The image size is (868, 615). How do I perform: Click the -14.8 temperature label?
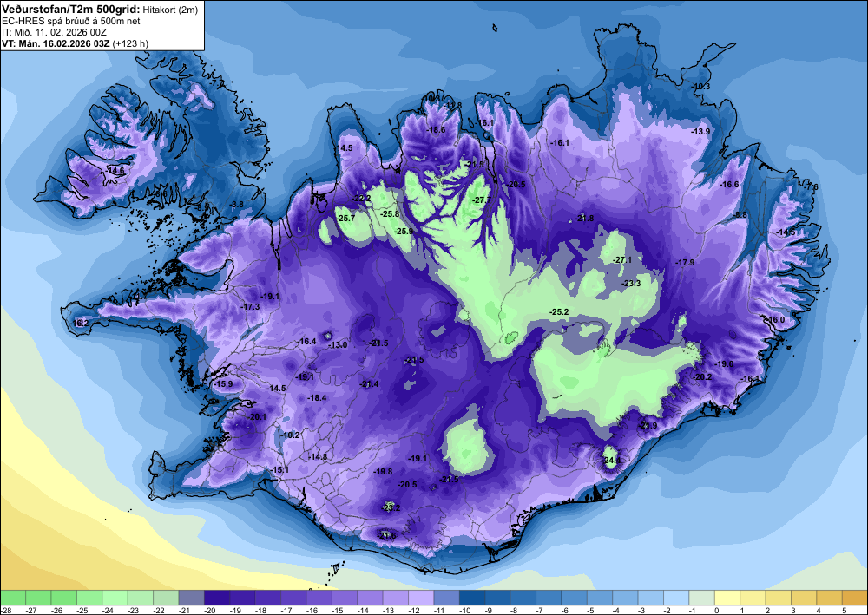tap(318, 457)
